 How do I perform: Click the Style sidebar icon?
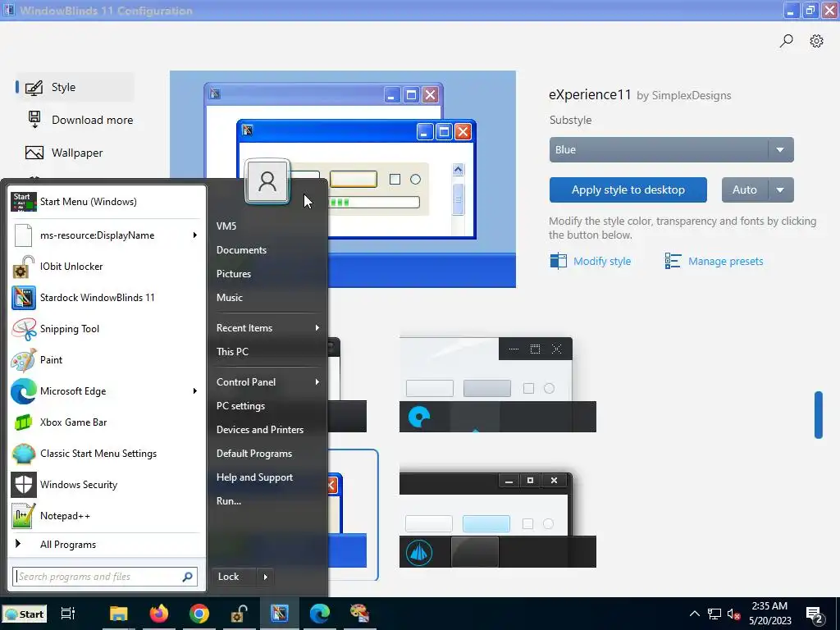pos(34,87)
